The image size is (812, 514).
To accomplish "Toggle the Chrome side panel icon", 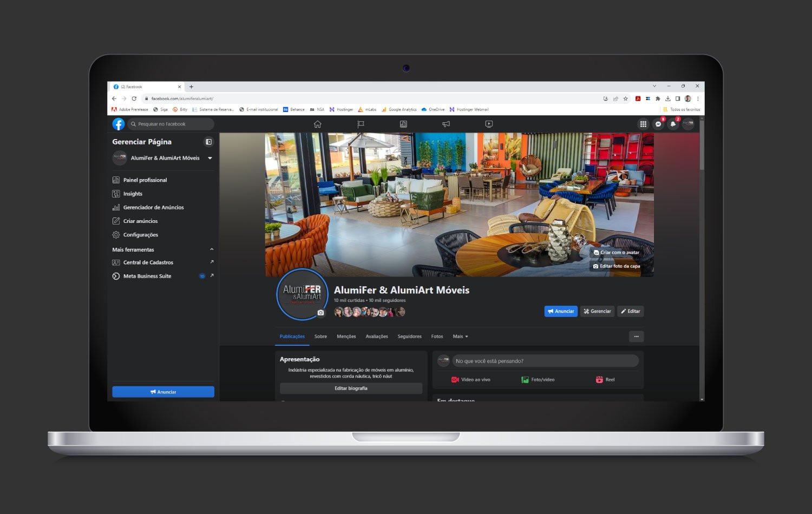I will coord(678,98).
